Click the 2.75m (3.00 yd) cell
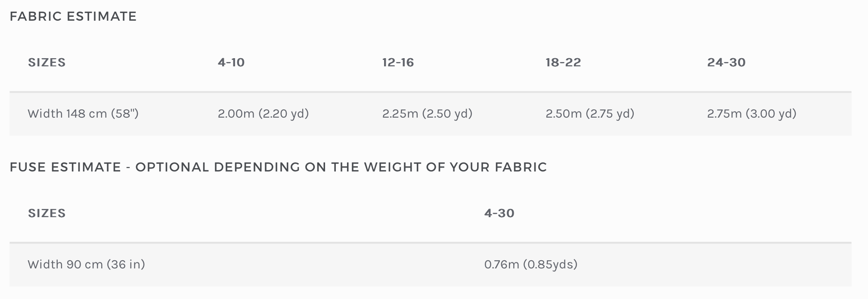868x299 pixels. click(x=752, y=114)
